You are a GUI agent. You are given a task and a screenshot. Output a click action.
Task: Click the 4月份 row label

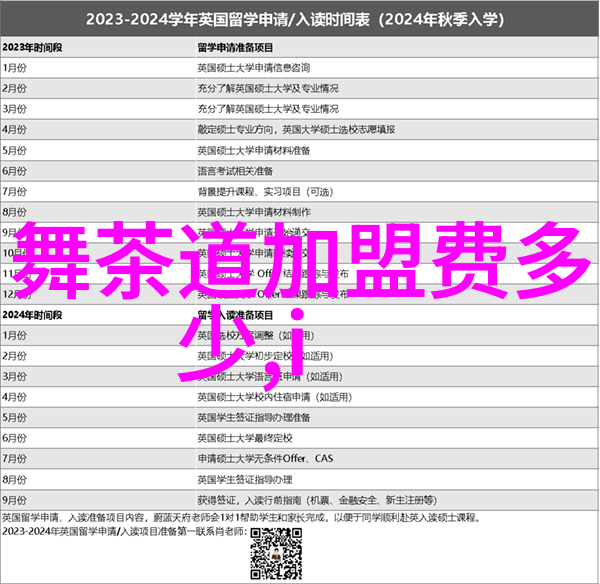[x=16, y=130]
